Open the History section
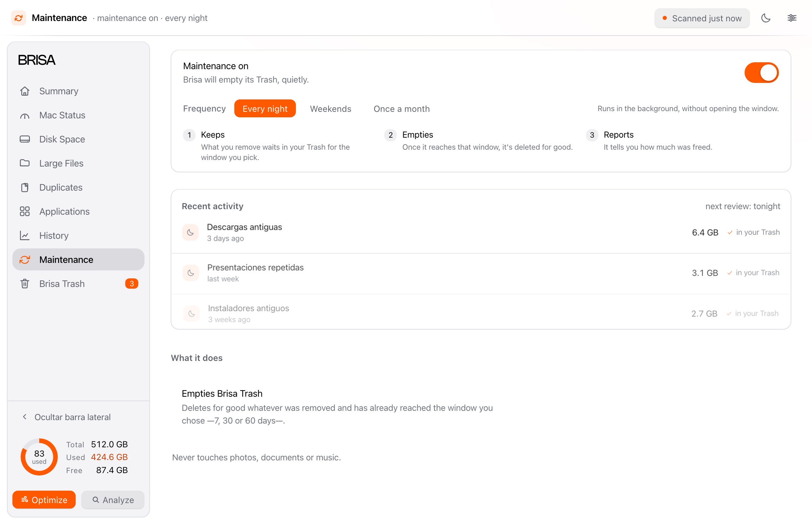Image resolution: width=812 pixels, height=523 pixels. pos(78,236)
